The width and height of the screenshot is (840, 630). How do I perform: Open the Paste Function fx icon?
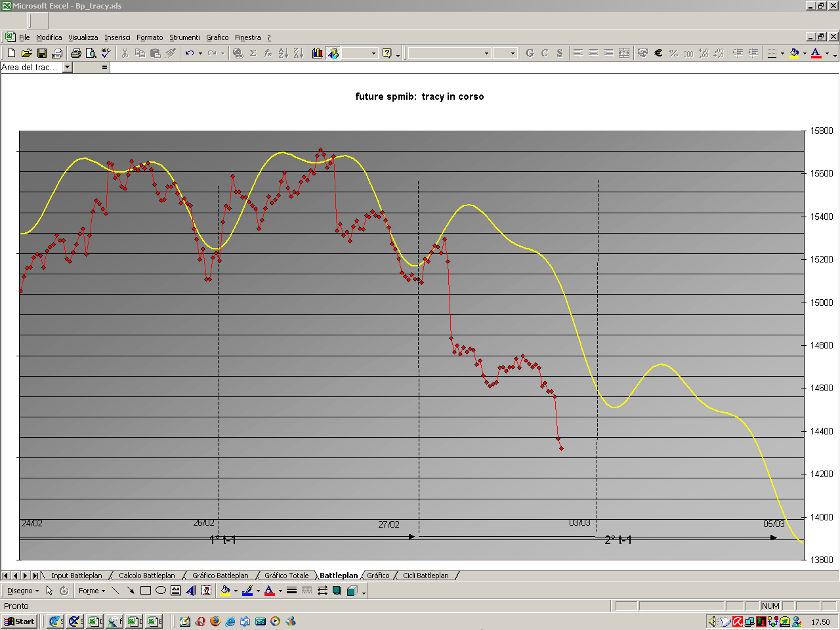[268, 53]
